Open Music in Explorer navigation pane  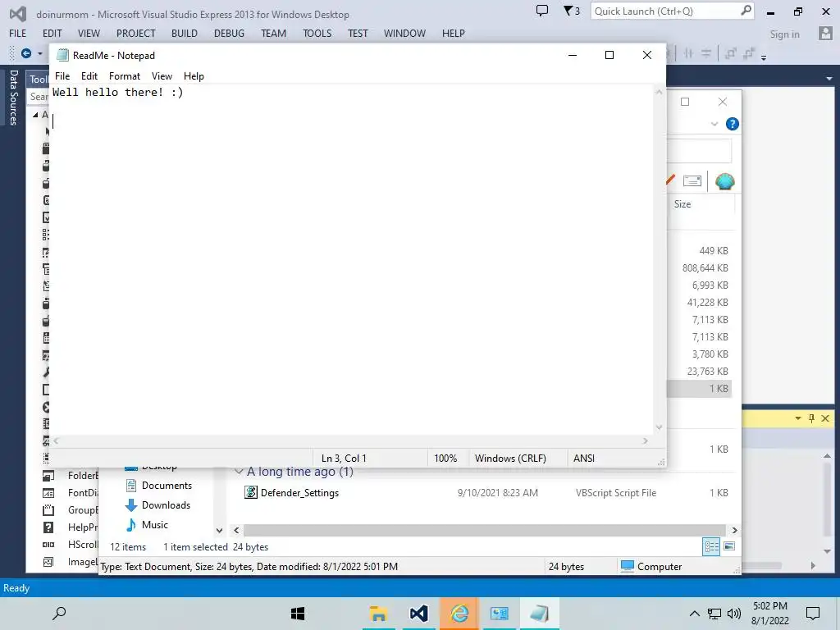(155, 525)
